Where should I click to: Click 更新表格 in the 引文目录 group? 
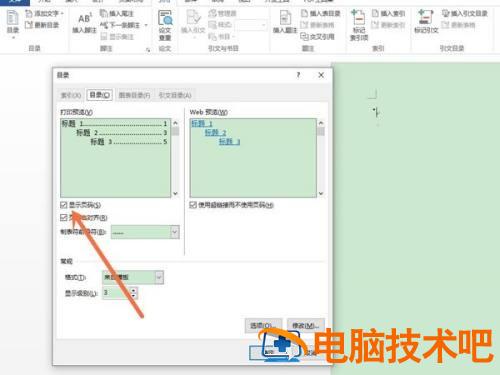click(458, 25)
